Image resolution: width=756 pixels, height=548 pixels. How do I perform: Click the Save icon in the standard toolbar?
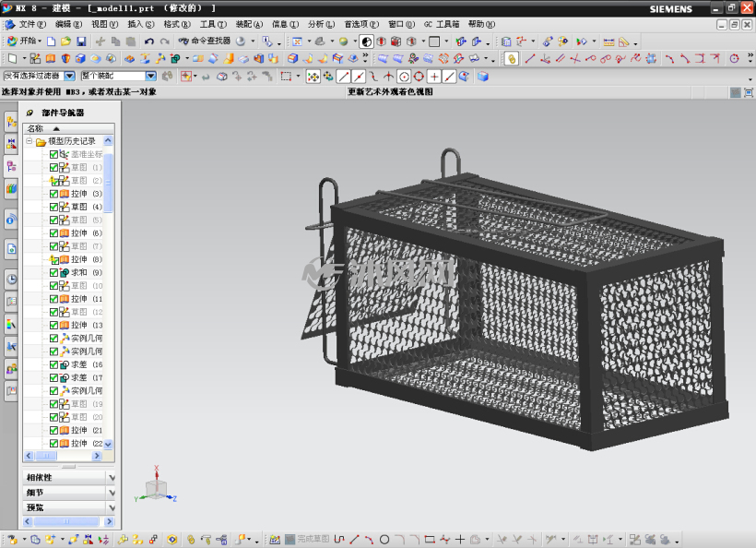click(81, 42)
